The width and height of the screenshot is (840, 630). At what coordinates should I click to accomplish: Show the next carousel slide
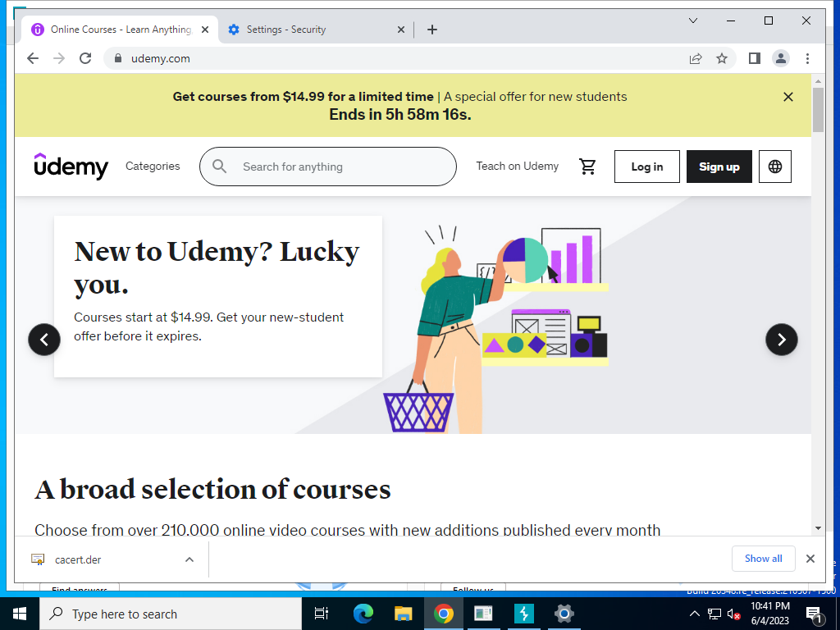click(x=781, y=339)
